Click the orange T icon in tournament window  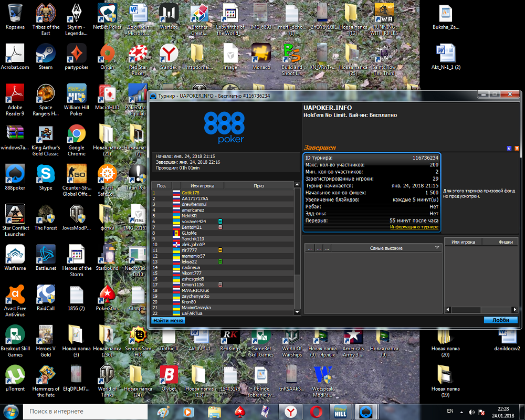[x=517, y=148]
